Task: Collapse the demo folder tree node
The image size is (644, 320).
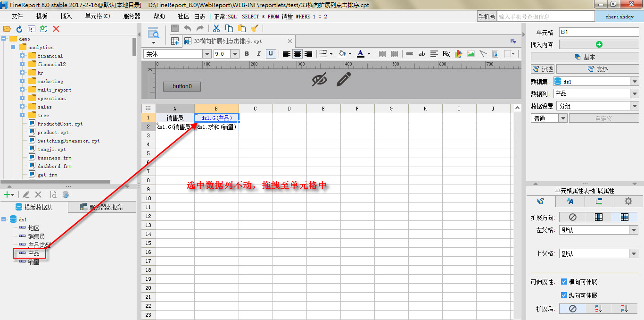Action: [3, 39]
